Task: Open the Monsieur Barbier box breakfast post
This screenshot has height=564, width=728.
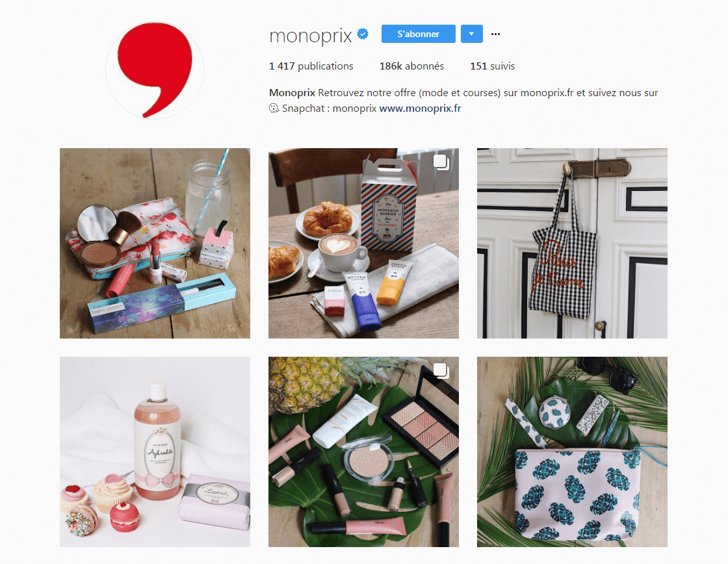Action: (363, 243)
